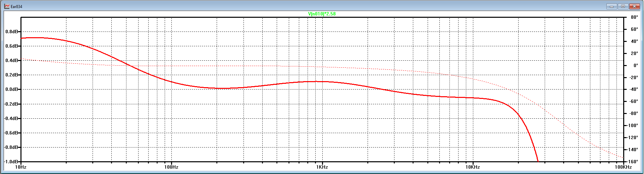
Task: Click the 40° phase axis label
Action: (x=634, y=41)
